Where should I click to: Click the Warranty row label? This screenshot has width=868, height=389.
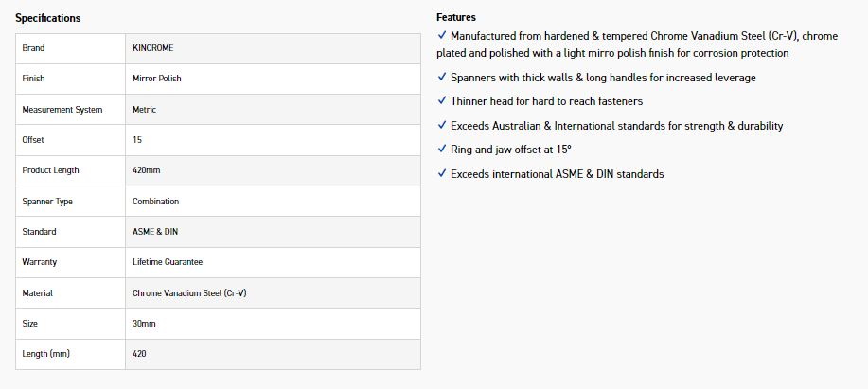39,262
